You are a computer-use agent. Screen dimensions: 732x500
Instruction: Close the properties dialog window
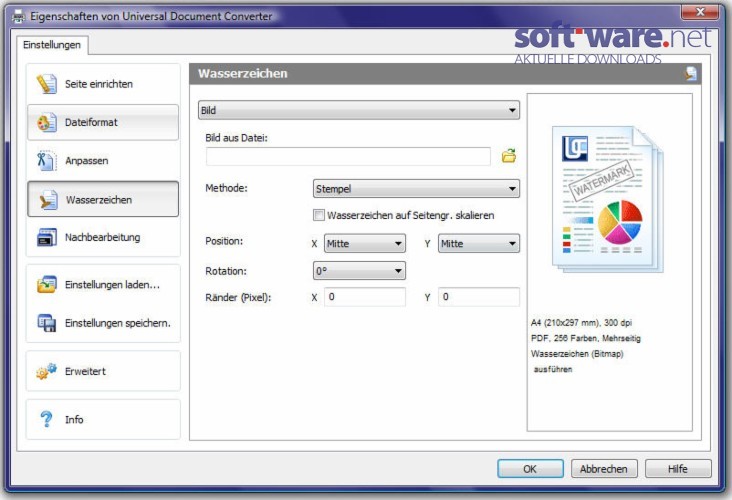click(699, 12)
